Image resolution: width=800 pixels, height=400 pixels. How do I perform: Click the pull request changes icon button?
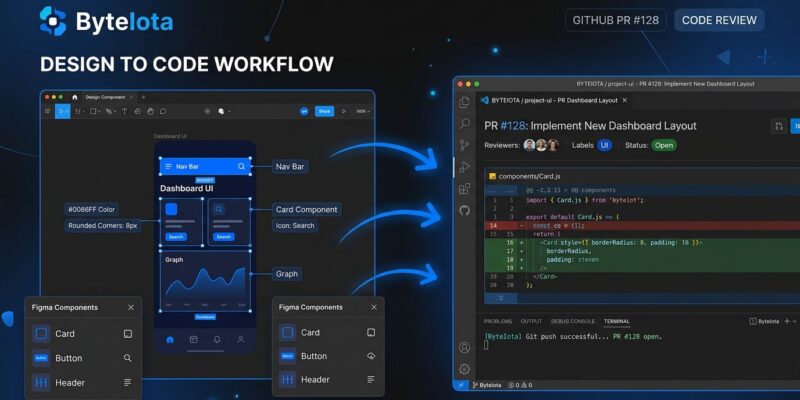pyautogui.click(x=779, y=126)
